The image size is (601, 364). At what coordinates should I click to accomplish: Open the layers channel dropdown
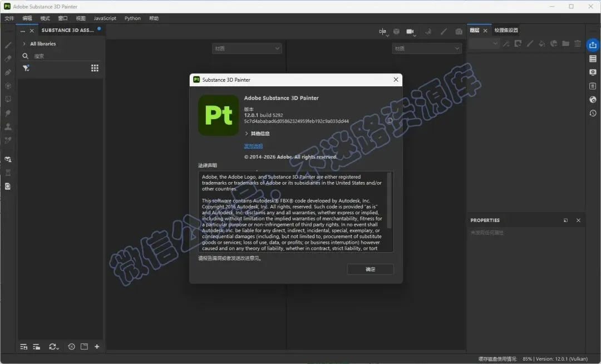[484, 43]
